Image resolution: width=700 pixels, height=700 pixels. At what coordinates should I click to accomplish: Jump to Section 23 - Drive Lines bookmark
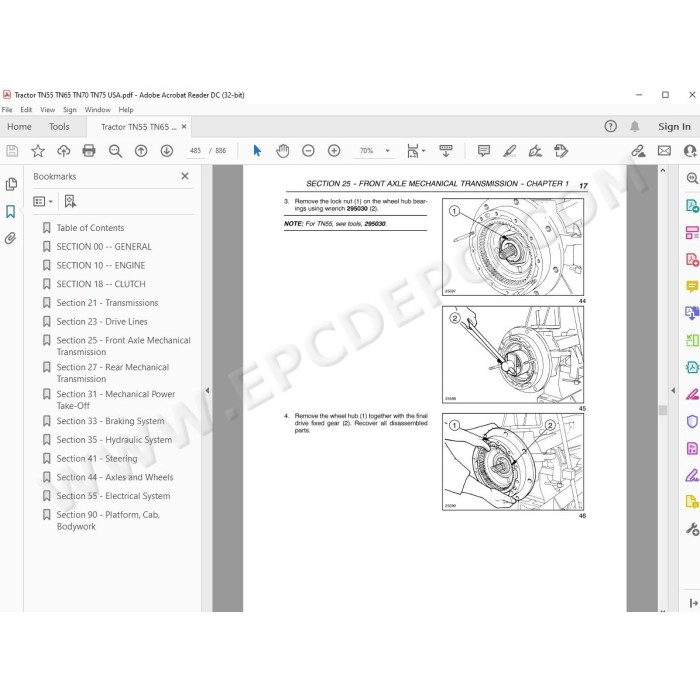tap(102, 321)
